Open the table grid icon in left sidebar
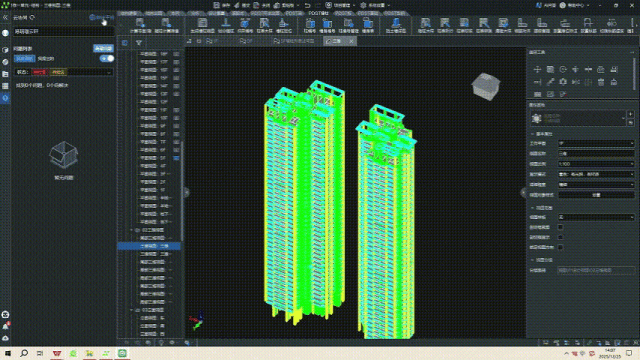 [5, 86]
